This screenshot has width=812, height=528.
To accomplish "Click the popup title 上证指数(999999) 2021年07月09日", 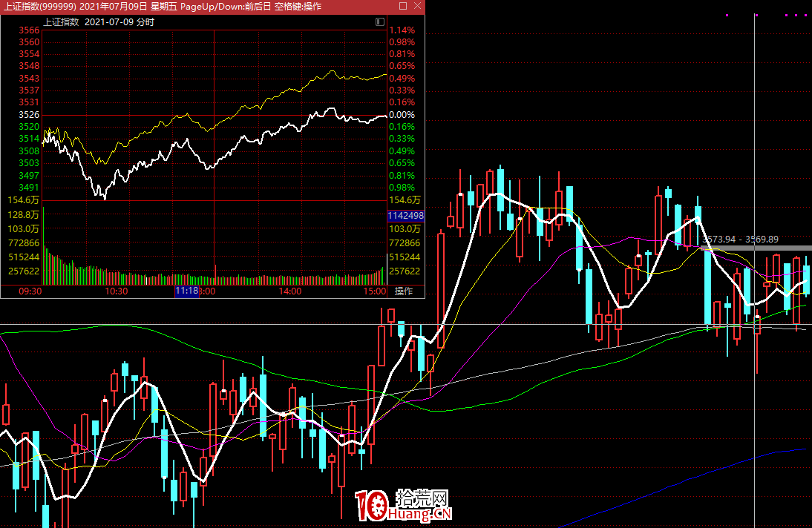I will coord(76,6).
